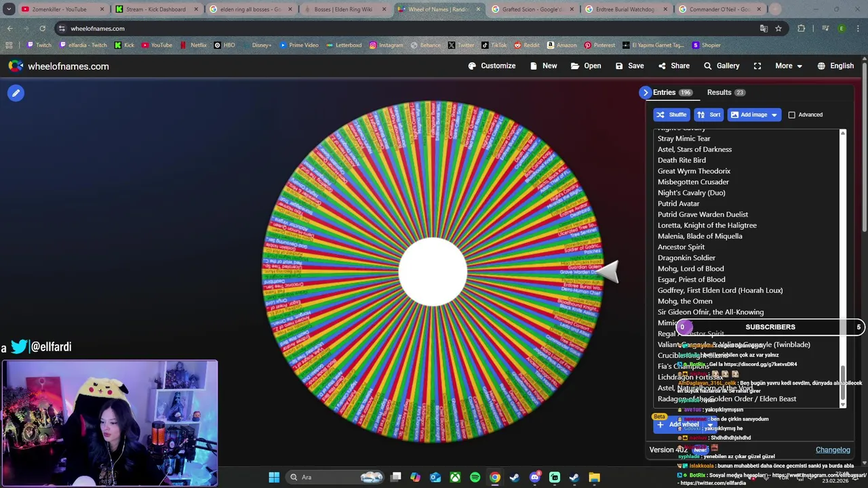The width and height of the screenshot is (868, 488).
Task: Select entry 'Esgar, Priest of Blood'
Action: [691, 279]
